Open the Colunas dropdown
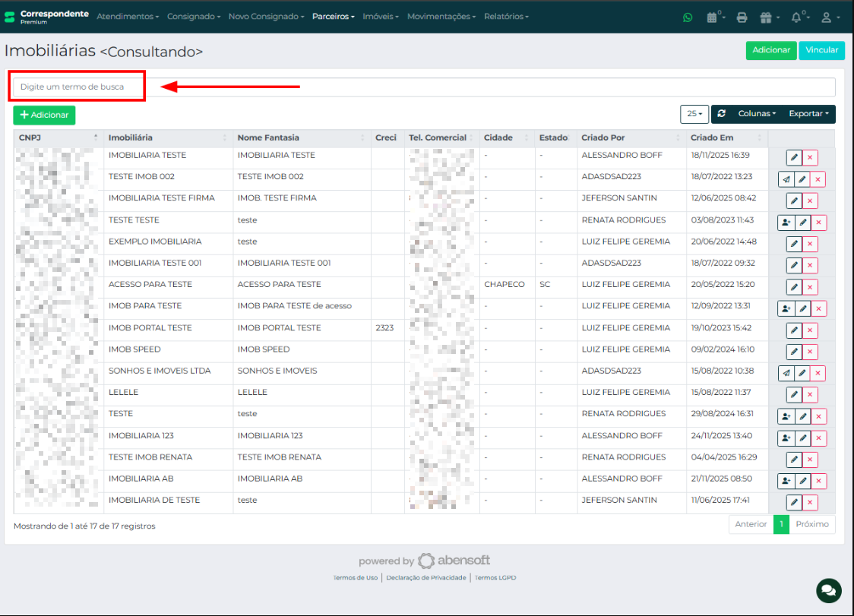Image resolution: width=854 pixels, height=616 pixels. click(x=756, y=113)
